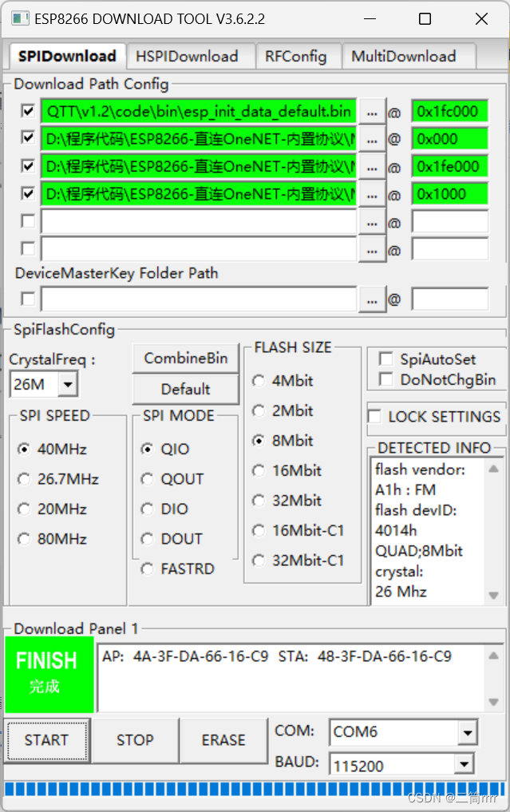Browse file for the 0x1000 address row

click(x=372, y=195)
